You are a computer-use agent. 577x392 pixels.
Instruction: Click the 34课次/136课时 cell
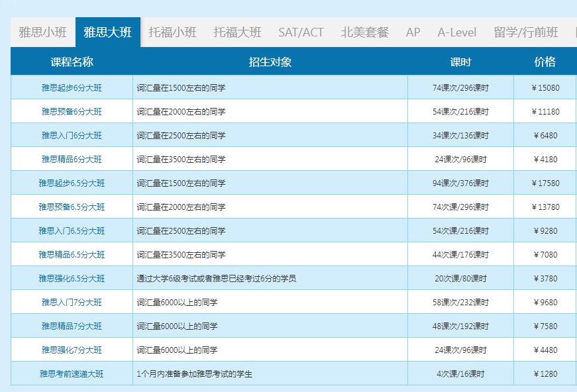[x=460, y=135]
